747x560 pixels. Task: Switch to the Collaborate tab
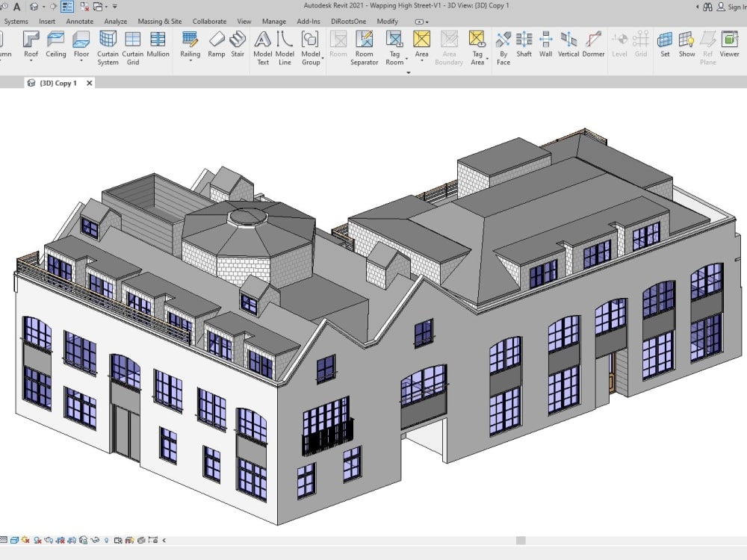coord(209,22)
